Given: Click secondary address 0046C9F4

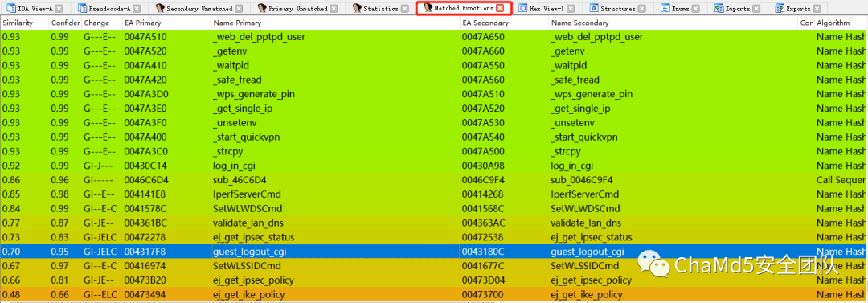Looking at the screenshot, I should pyautogui.click(x=483, y=180).
